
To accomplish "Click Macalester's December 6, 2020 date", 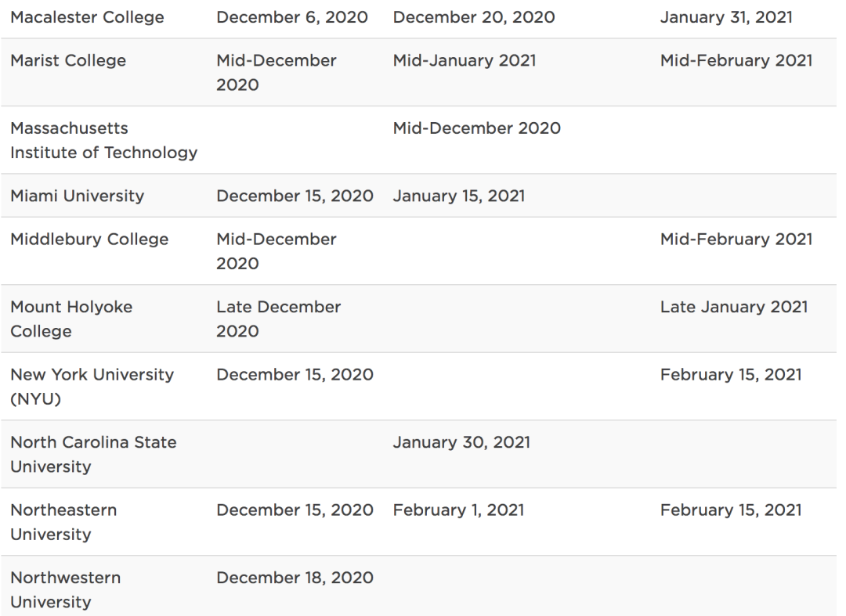I will click(x=292, y=17).
